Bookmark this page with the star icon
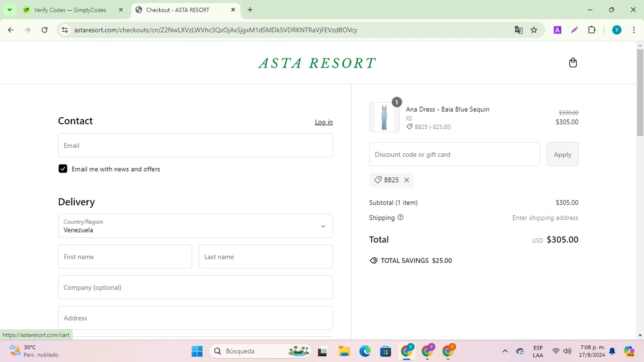Image resolution: width=644 pixels, height=362 pixels. point(534,30)
